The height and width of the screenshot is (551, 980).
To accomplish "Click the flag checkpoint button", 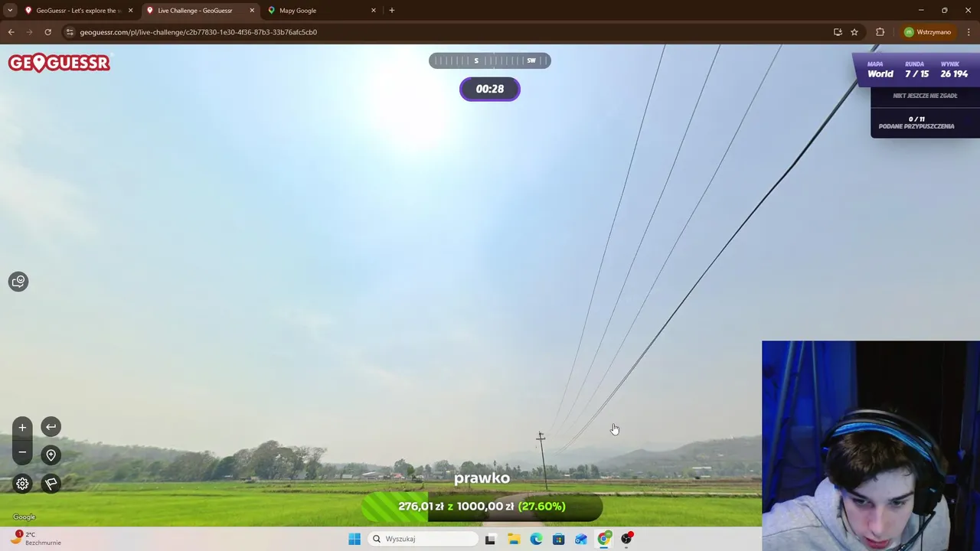I will click(x=51, y=484).
